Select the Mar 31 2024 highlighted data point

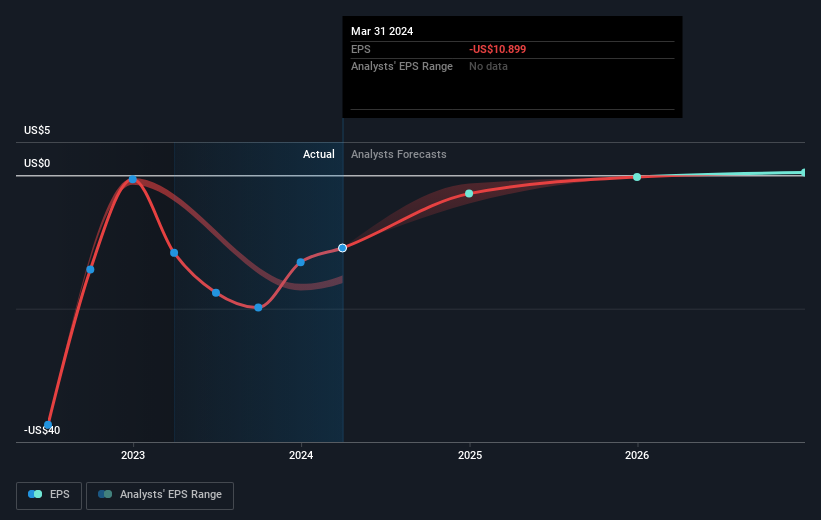(x=342, y=248)
